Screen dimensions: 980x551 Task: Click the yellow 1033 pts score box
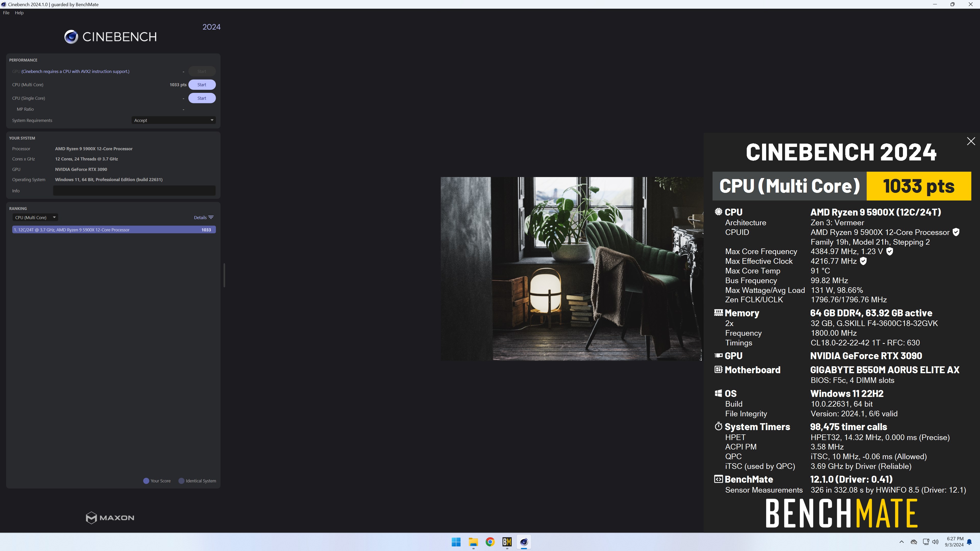click(x=918, y=186)
